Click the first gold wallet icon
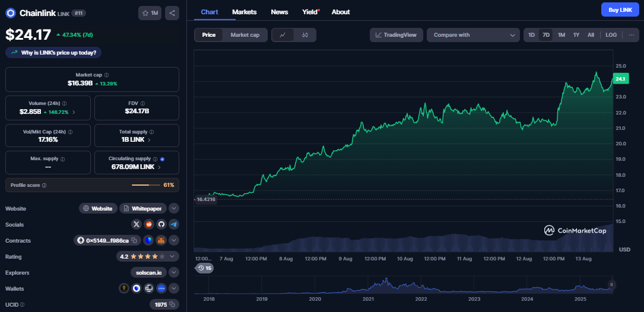 click(x=123, y=288)
